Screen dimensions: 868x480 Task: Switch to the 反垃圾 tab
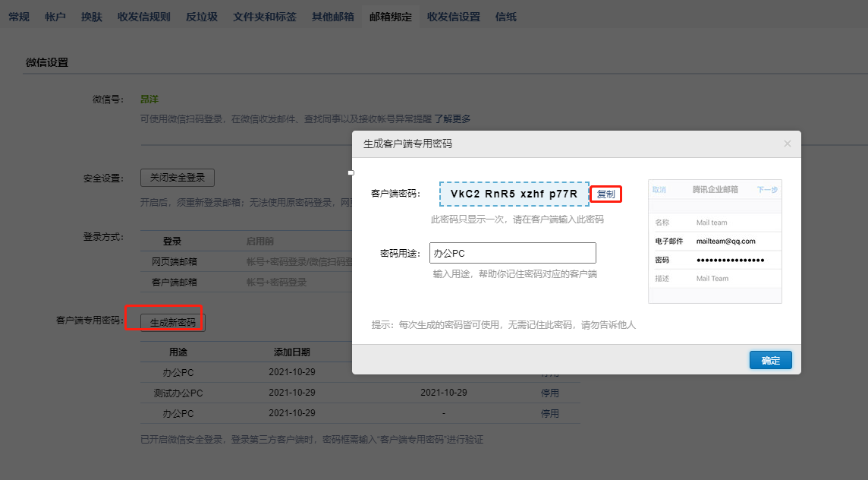(x=201, y=16)
